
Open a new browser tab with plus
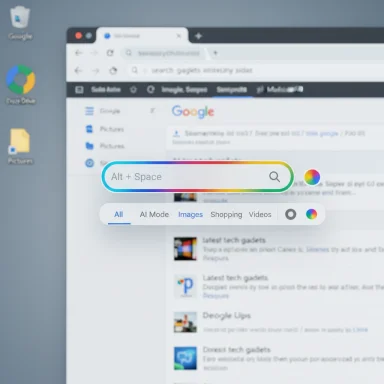click(x=198, y=36)
